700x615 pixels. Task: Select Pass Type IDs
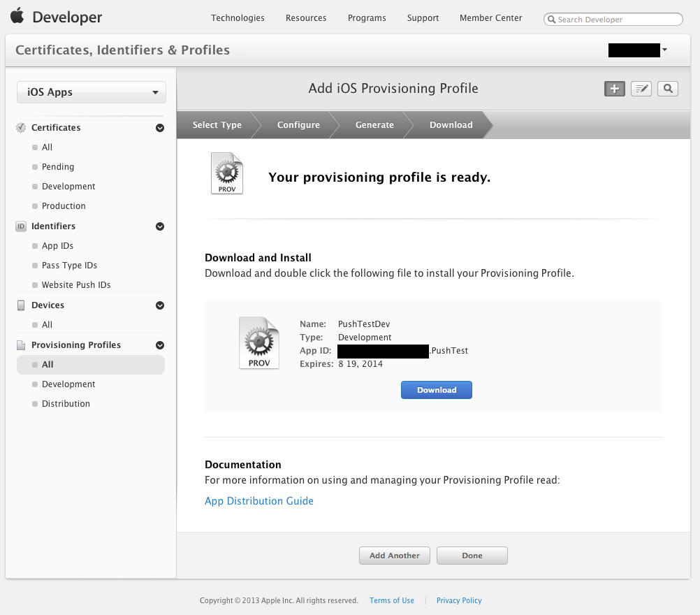(x=69, y=266)
